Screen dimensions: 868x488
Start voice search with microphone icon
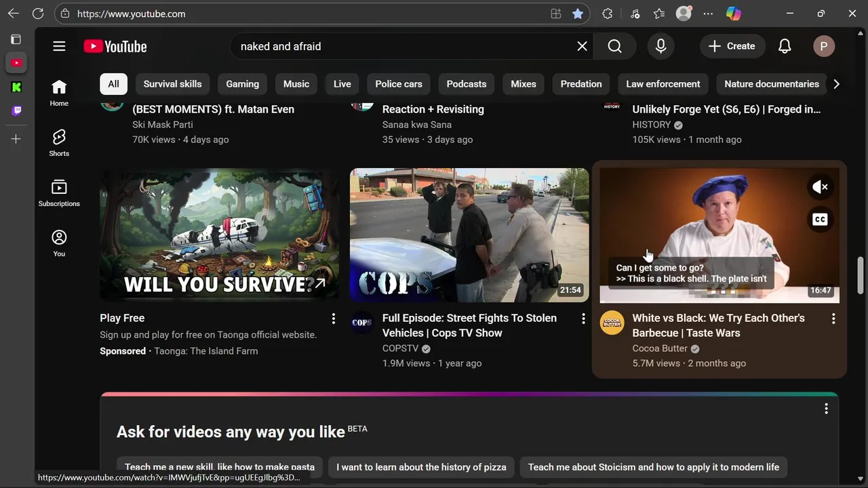[x=660, y=46]
